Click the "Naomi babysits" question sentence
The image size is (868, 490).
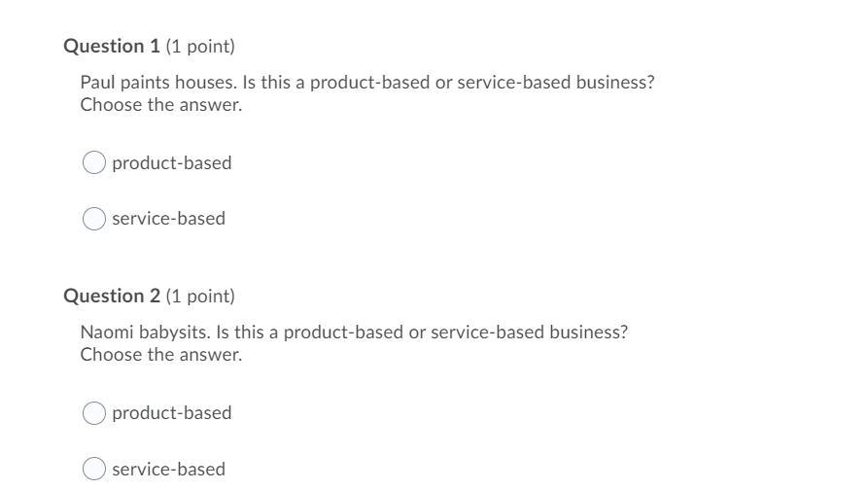click(354, 332)
